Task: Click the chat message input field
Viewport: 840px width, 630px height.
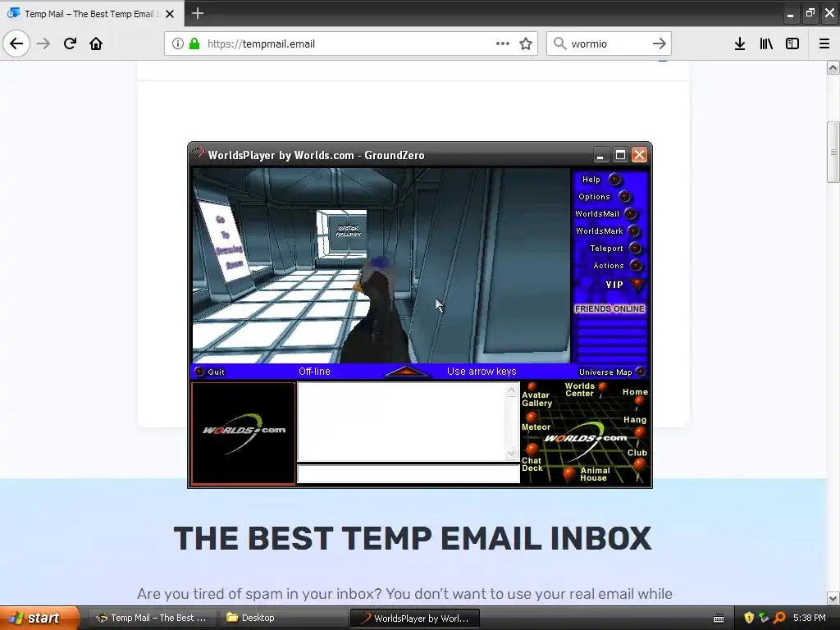Action: coord(409,474)
